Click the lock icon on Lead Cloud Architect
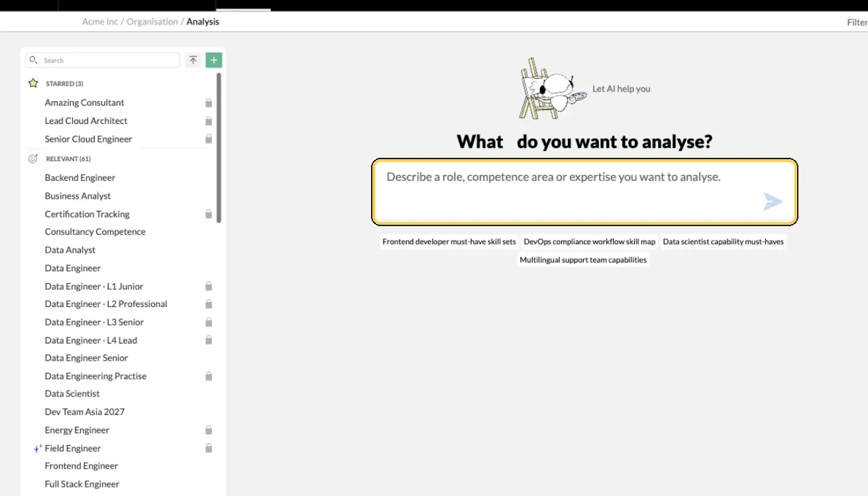 [209, 121]
